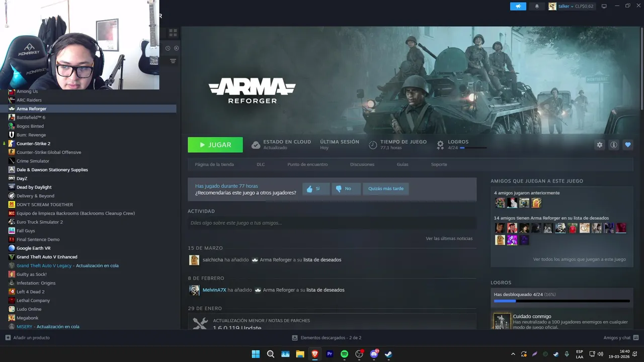Screen dimensions: 644x362
Task: Open Spotify from the taskbar
Action: [x=344, y=354]
